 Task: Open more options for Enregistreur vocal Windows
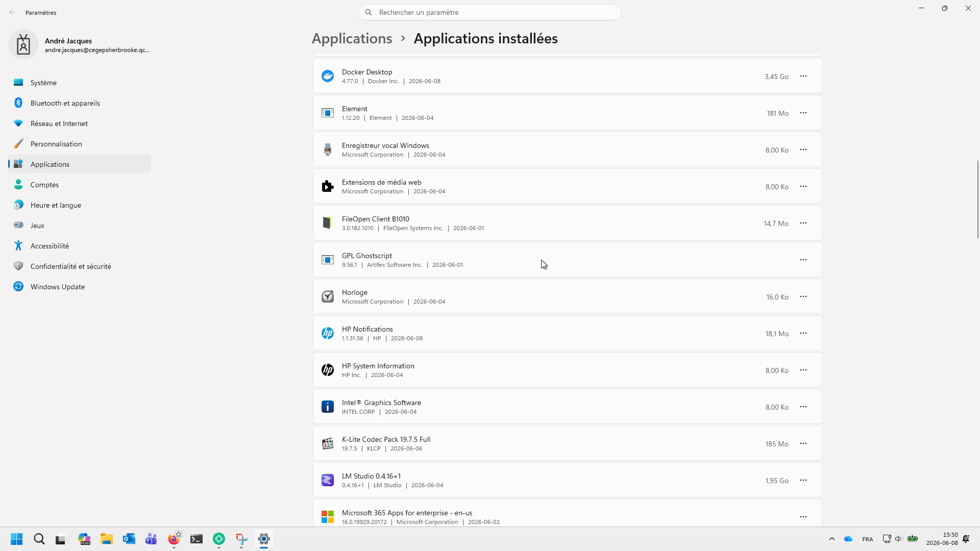click(x=803, y=149)
